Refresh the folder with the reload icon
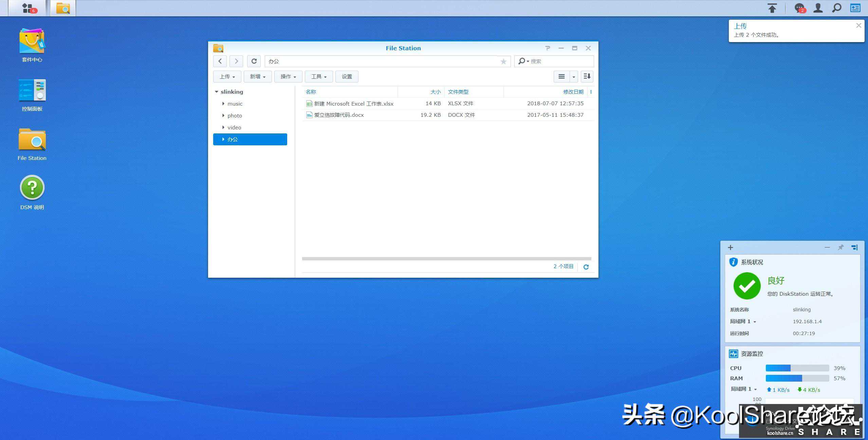The width and height of the screenshot is (868, 440). coord(254,61)
